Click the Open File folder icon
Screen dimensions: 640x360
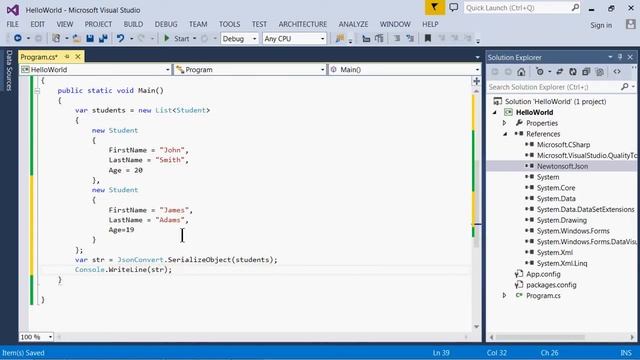(x=76, y=38)
